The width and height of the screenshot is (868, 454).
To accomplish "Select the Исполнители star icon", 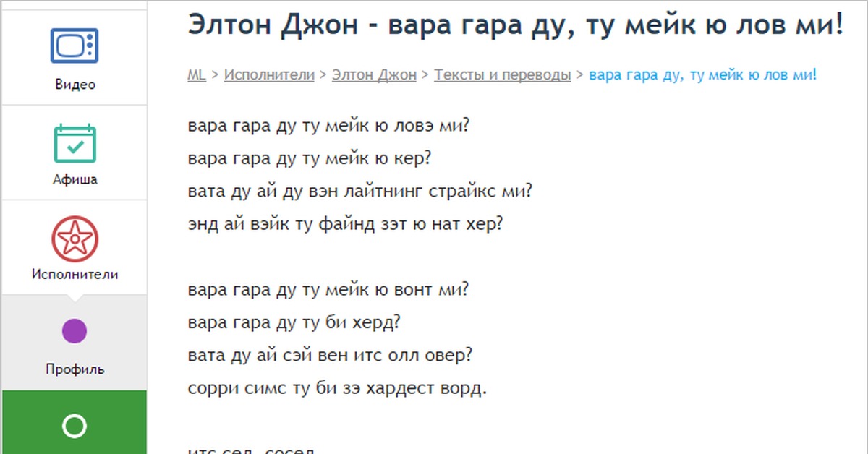I will (x=75, y=239).
